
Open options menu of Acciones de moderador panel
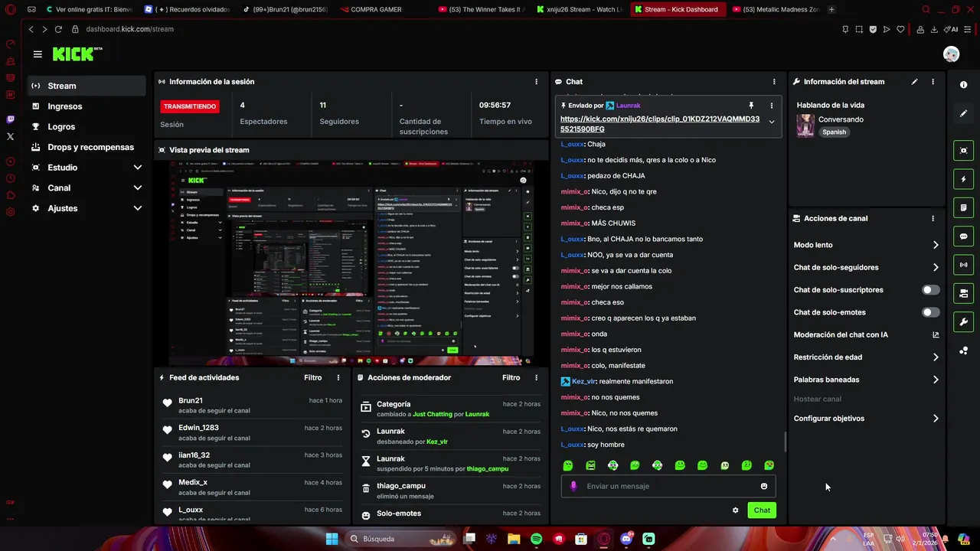pyautogui.click(x=536, y=377)
